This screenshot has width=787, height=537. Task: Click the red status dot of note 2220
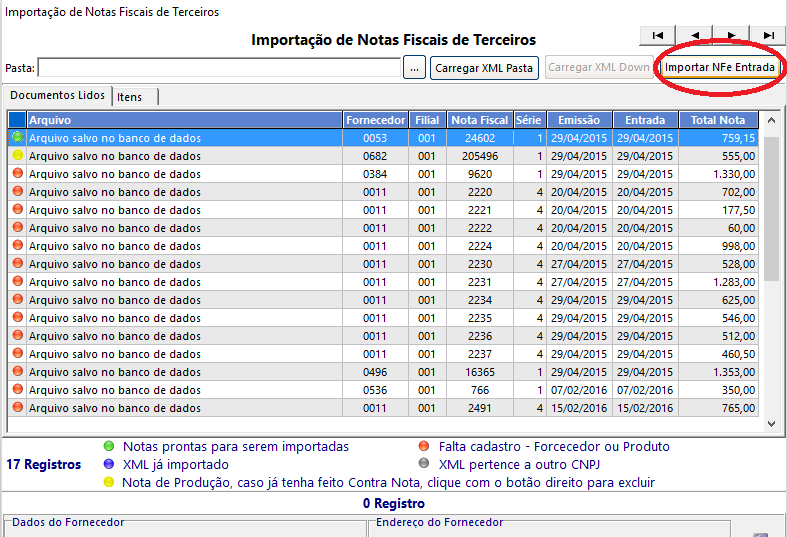click(x=18, y=191)
